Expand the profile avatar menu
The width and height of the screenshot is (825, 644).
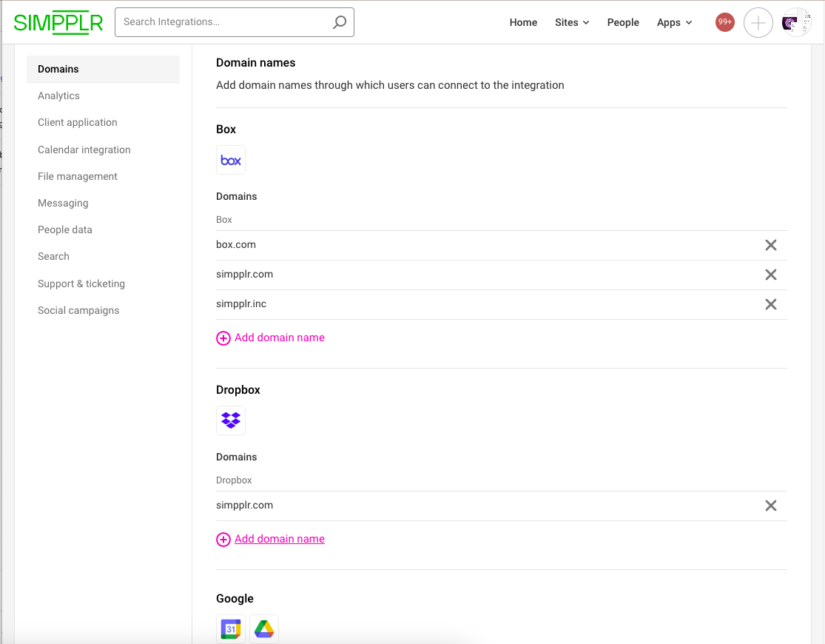[x=796, y=22]
